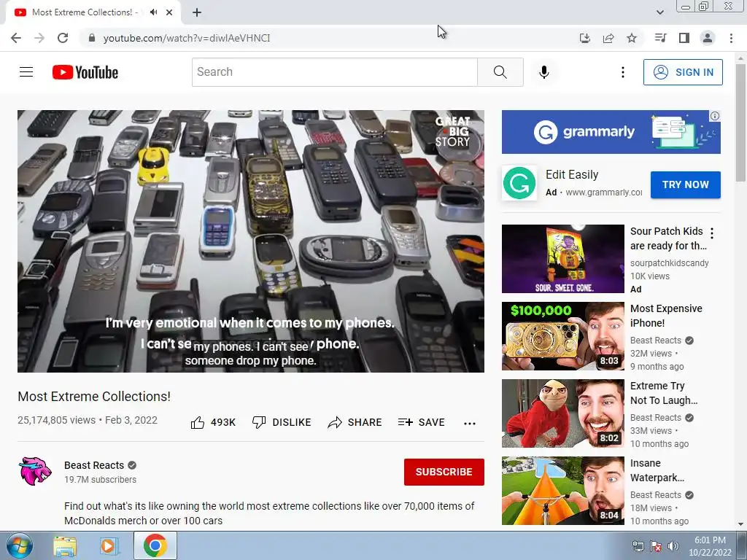Image resolution: width=747 pixels, height=560 pixels.
Task: Expand the tab search chevron
Action: [x=660, y=12]
